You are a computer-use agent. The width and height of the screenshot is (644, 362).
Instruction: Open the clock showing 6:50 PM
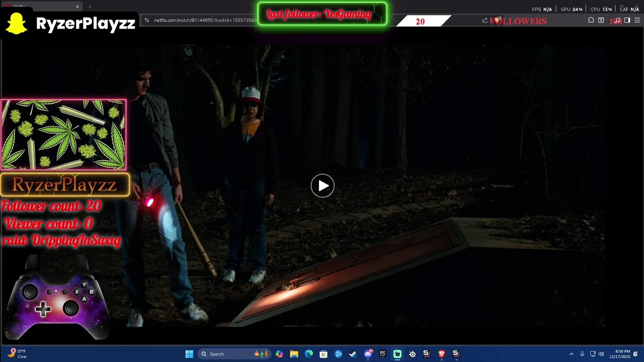[x=619, y=354]
